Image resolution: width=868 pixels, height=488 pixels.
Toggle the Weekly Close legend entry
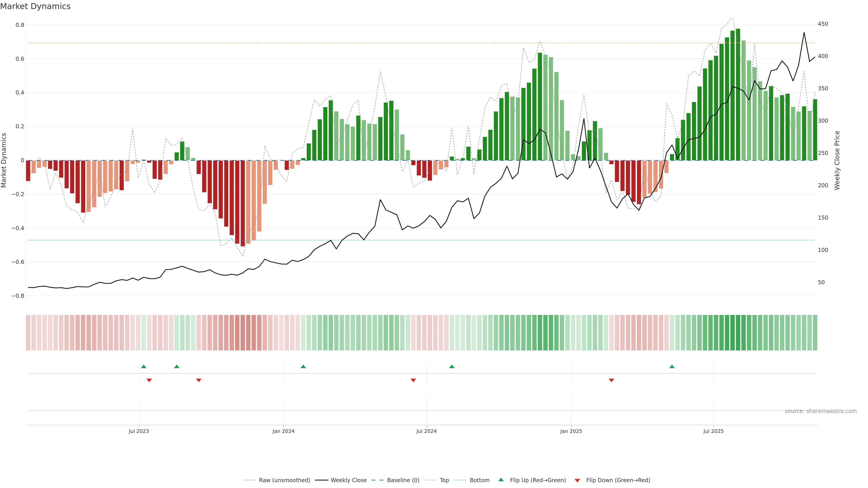tap(348, 480)
